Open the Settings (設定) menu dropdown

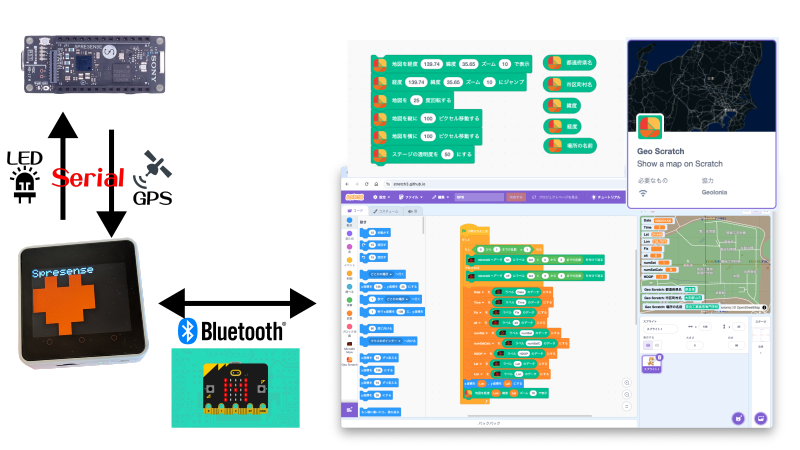[x=381, y=197]
